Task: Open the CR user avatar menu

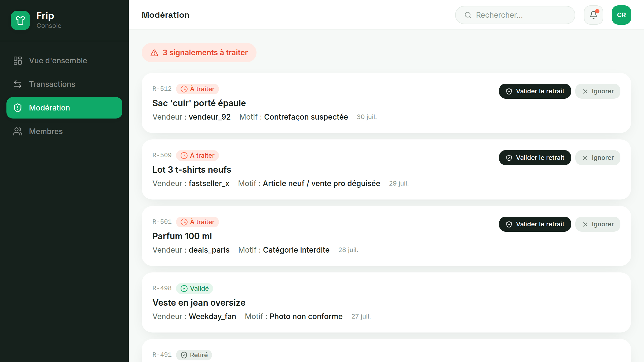Action: (x=621, y=15)
